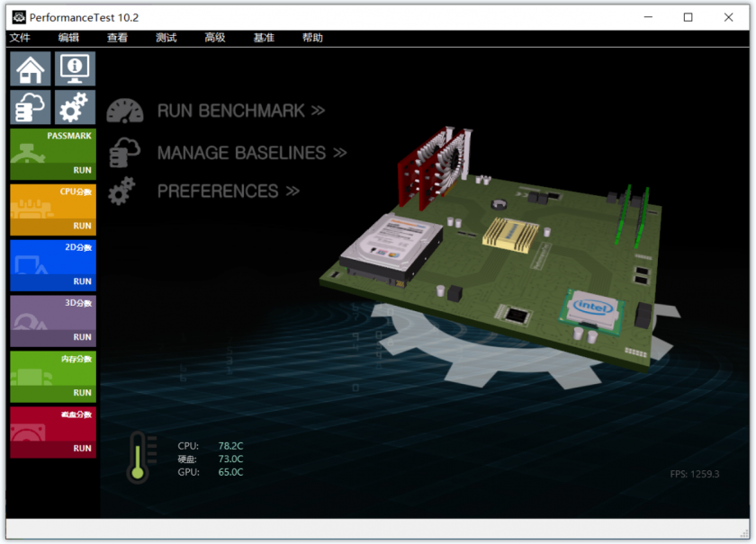Open the 编辑 menu
The image size is (756, 544).
coord(68,38)
